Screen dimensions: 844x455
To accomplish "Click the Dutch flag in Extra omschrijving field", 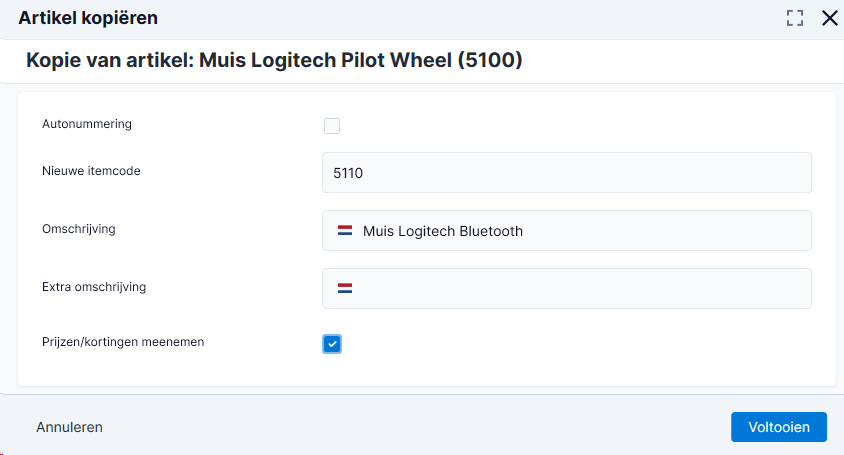I will 345,289.
